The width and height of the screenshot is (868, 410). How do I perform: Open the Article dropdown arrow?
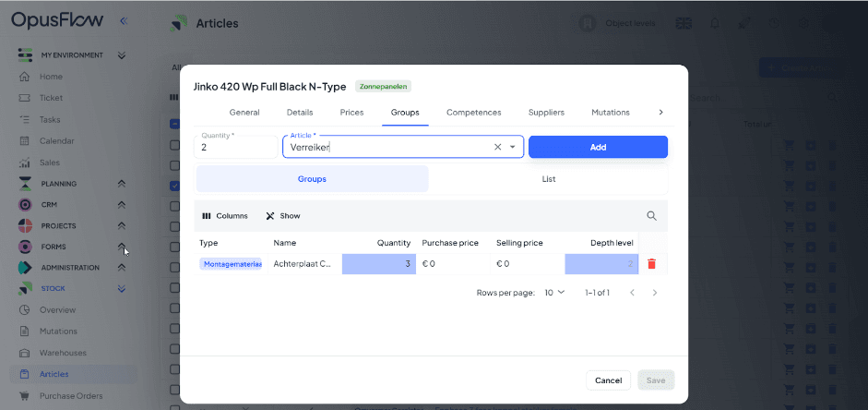pyautogui.click(x=513, y=147)
